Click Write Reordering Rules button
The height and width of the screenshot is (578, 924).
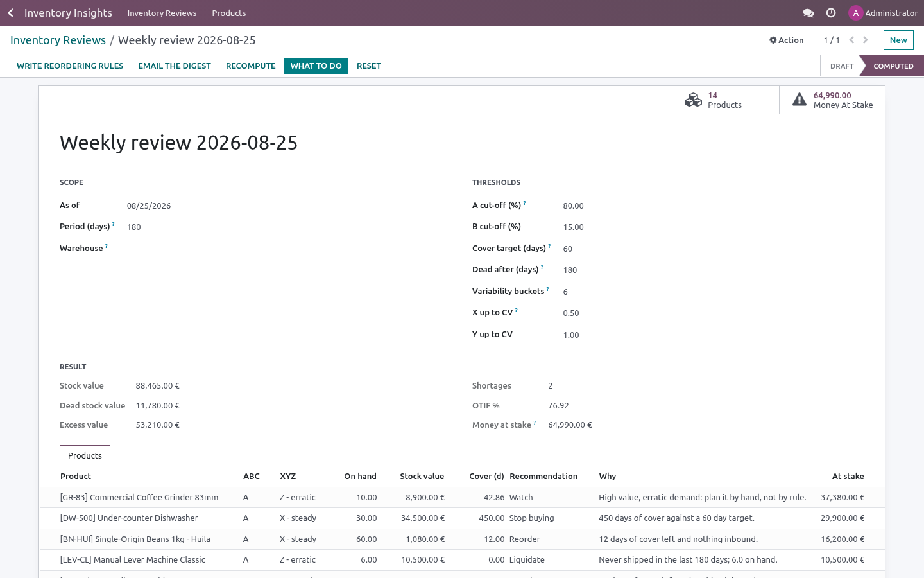(x=70, y=66)
